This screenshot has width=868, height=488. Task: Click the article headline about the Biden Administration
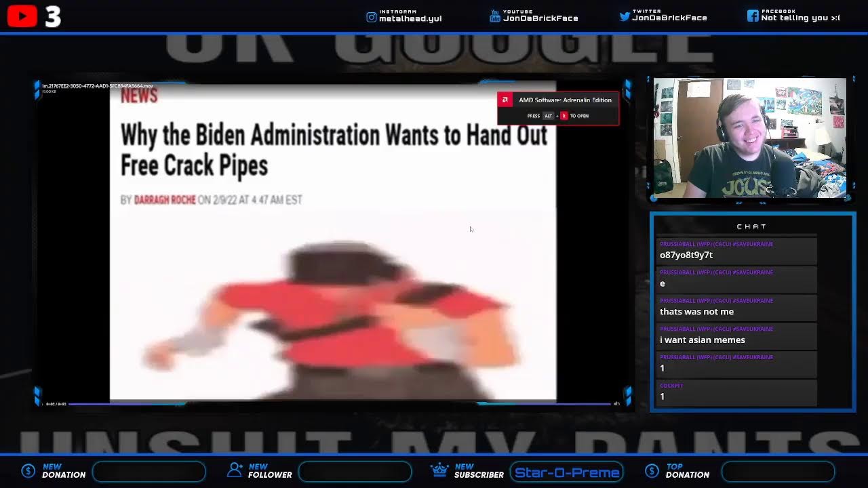click(x=334, y=150)
